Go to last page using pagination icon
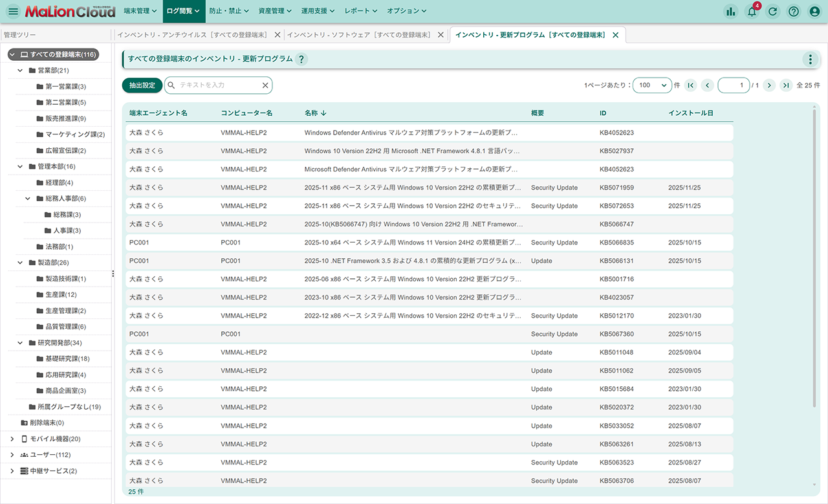828x504 pixels. click(x=786, y=85)
